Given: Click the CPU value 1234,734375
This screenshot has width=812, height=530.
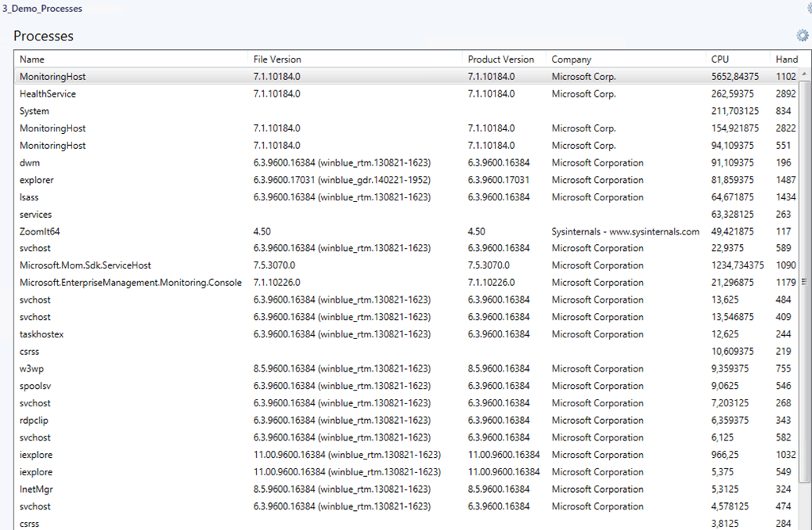Looking at the screenshot, I should [x=737, y=265].
